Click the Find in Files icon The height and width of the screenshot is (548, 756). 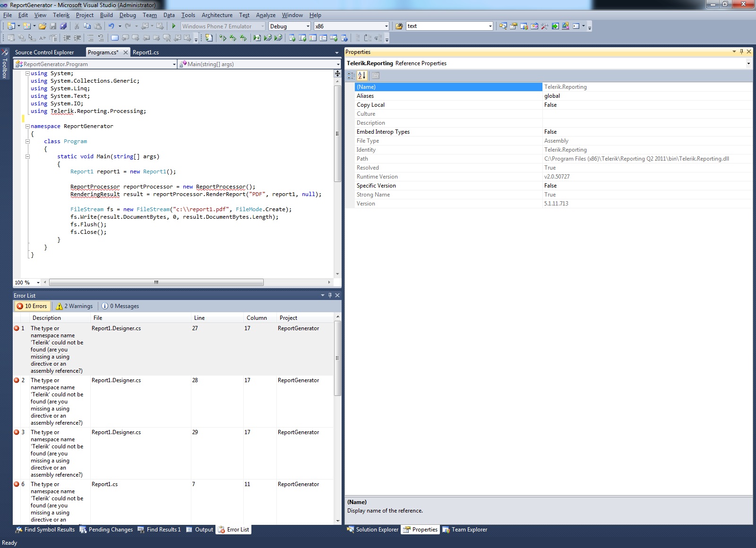point(399,26)
